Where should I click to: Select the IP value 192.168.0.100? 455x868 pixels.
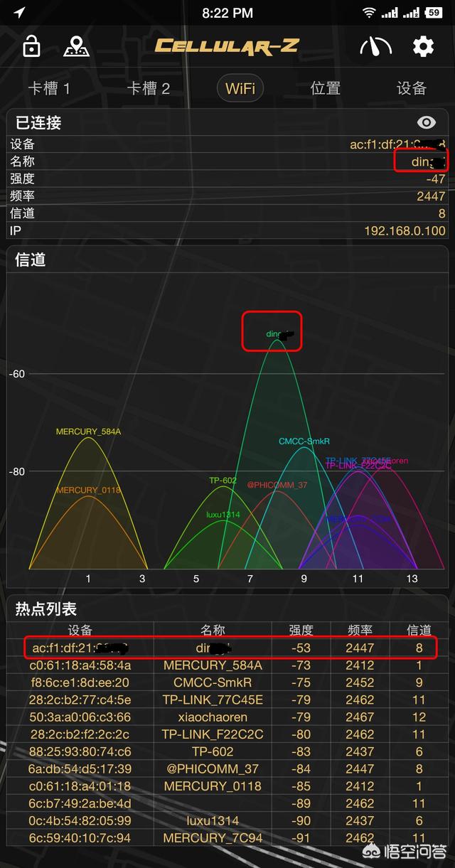pyautogui.click(x=405, y=230)
